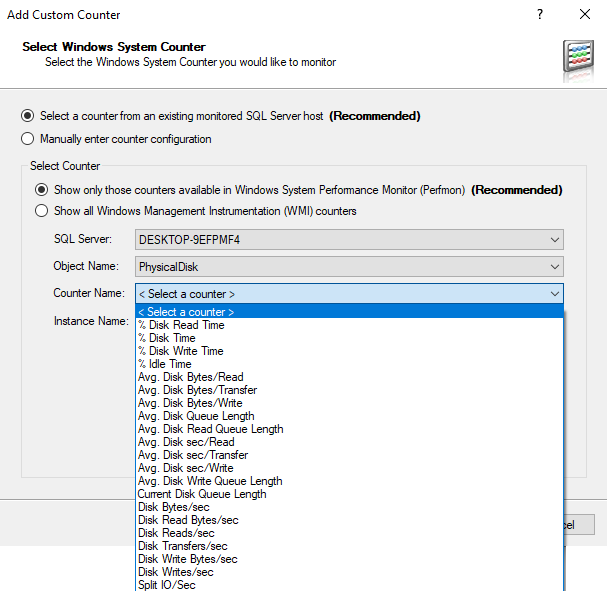Viewport: 607px width, 591px height.
Task: Click the partially hidden Cancel button
Action: tap(581, 525)
